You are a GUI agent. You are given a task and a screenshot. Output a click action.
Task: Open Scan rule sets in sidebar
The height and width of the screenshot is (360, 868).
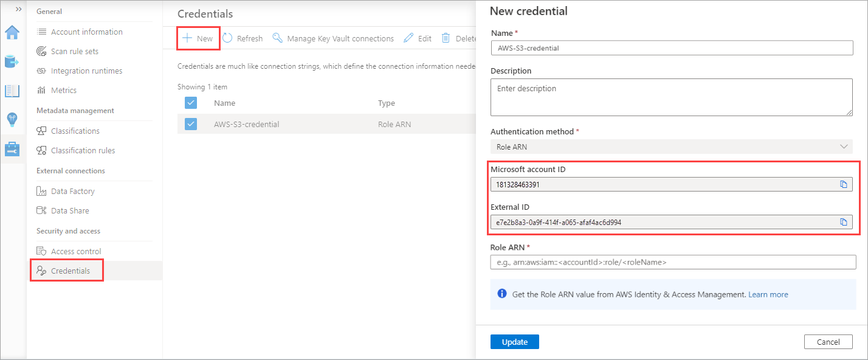point(74,52)
